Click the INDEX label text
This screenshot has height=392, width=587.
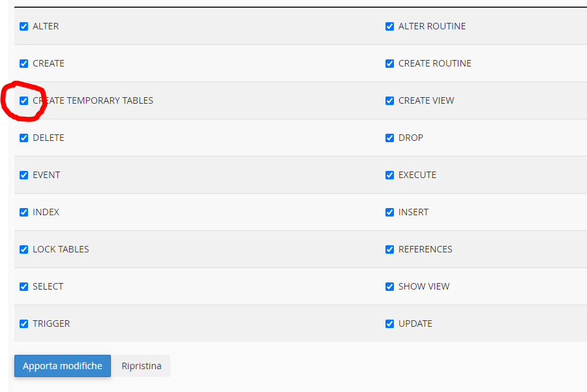46,212
